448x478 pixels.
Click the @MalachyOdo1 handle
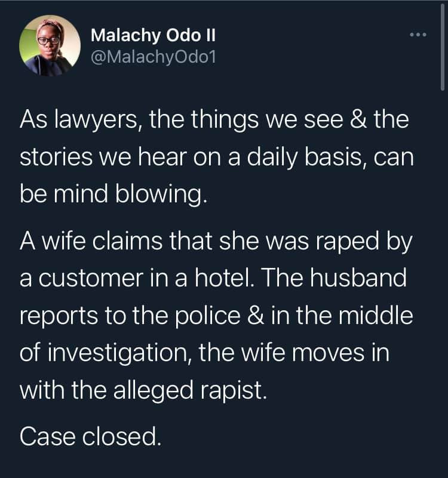point(153,55)
